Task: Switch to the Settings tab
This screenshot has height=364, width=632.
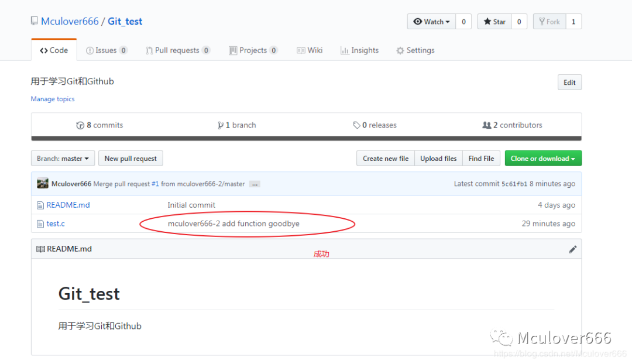Action: (415, 50)
